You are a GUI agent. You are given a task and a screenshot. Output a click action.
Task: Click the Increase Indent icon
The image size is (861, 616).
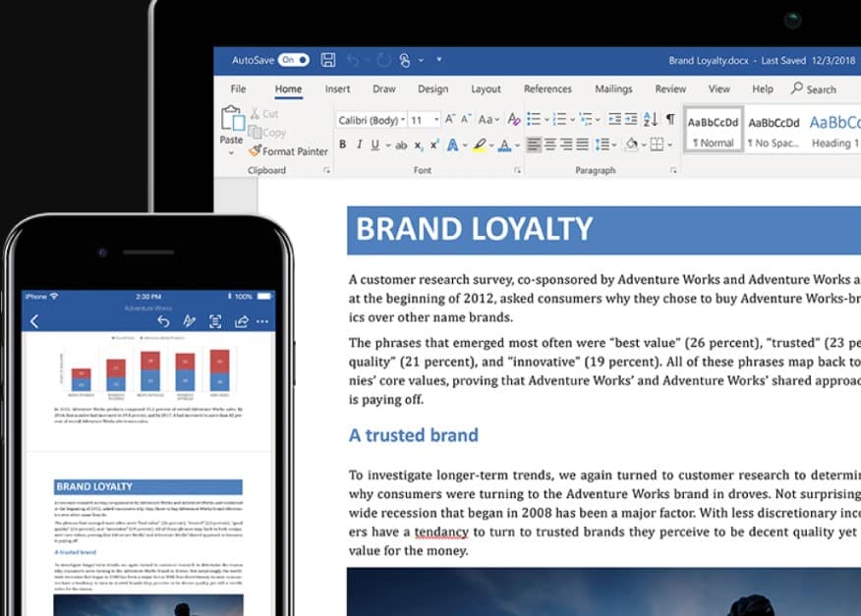(631, 119)
